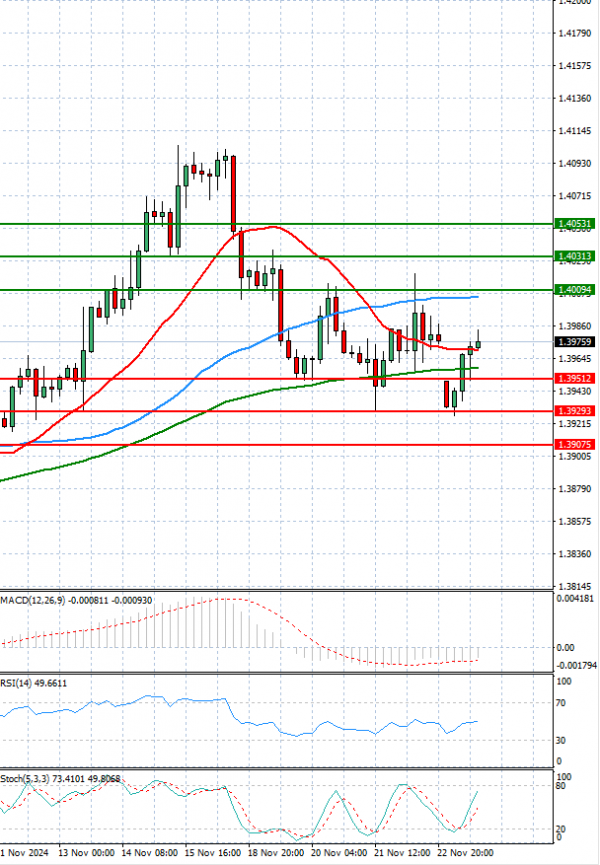Viewport: 600px width, 865px height.
Task: Click the 13 Nov 00:00 time axis label
Action: pos(86,852)
